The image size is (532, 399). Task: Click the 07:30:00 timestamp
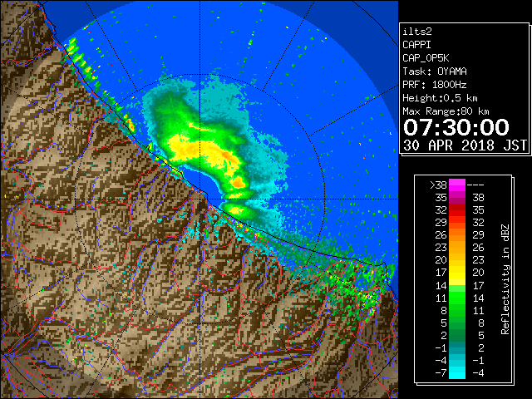[456, 127]
